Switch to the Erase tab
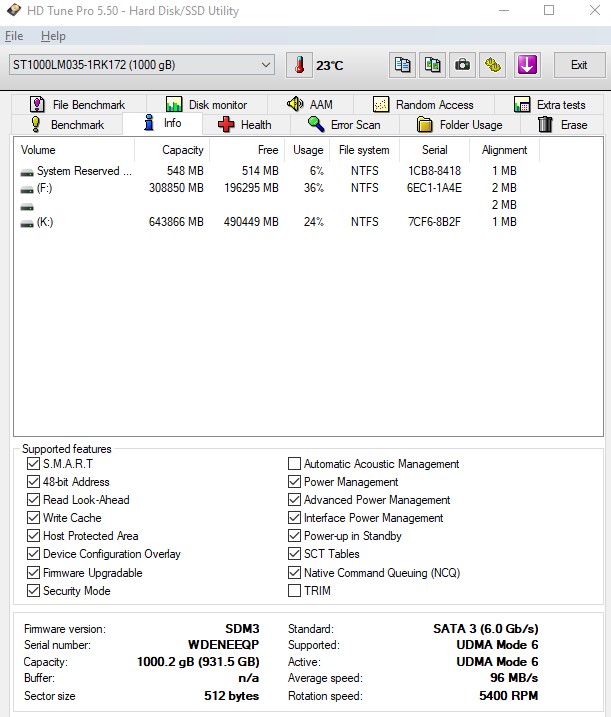611x717 pixels. pos(563,124)
